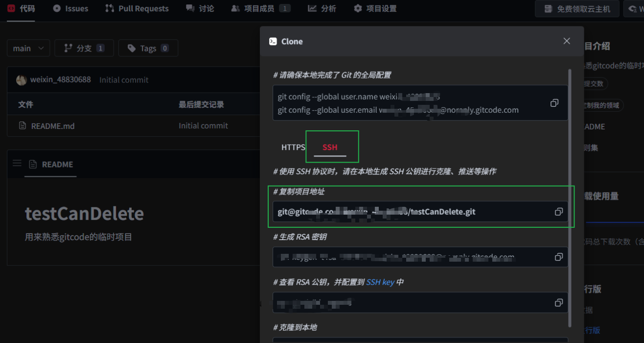Click the Pull Requests tab icon
The image size is (644, 343).
[110, 8]
